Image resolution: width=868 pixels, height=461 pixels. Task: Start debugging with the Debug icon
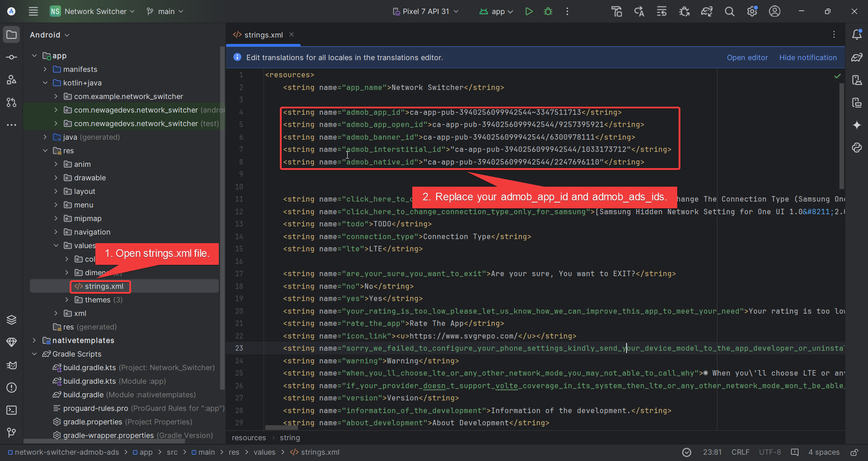(548, 11)
